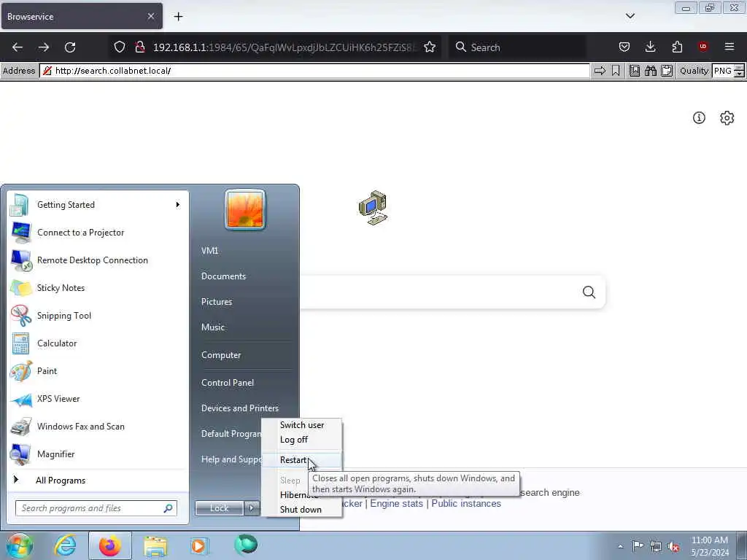Click the crossed-out padlock icon in the URL bar
747x560 pixels.
139,47
